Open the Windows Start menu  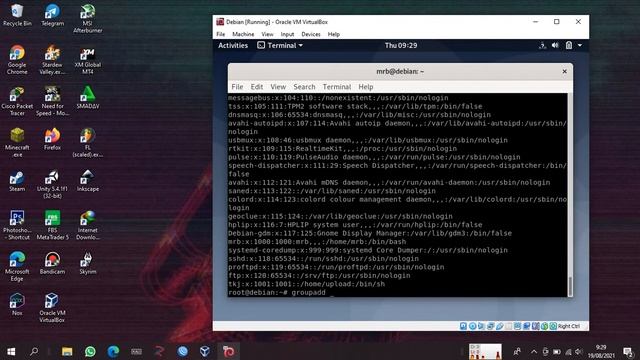pyautogui.click(x=11, y=351)
